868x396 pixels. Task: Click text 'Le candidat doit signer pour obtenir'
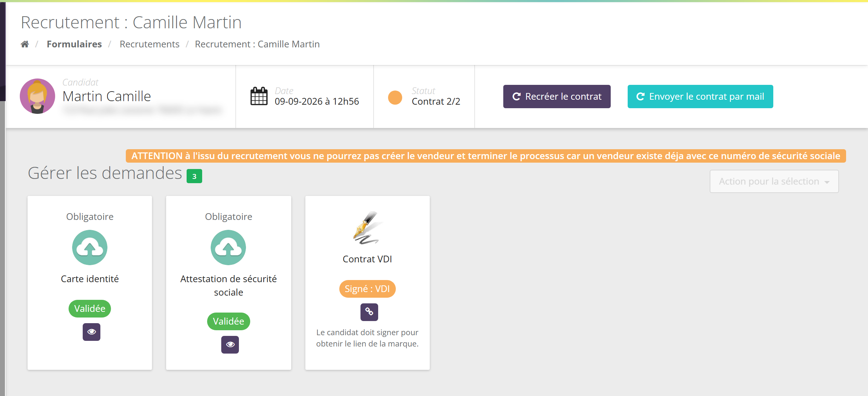(368, 338)
